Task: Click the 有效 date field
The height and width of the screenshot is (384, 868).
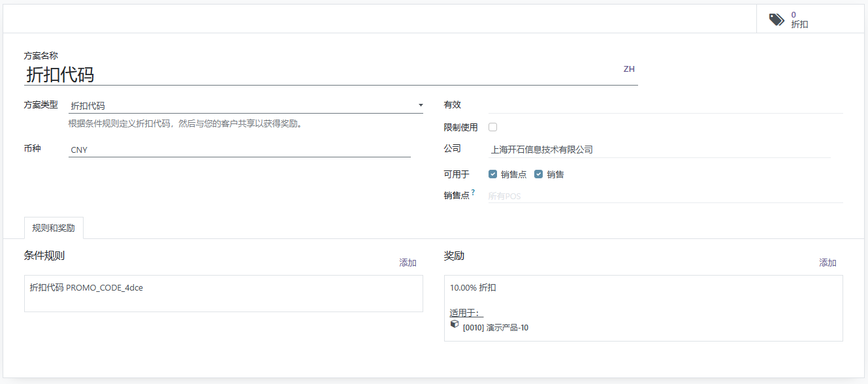Action: [x=666, y=105]
